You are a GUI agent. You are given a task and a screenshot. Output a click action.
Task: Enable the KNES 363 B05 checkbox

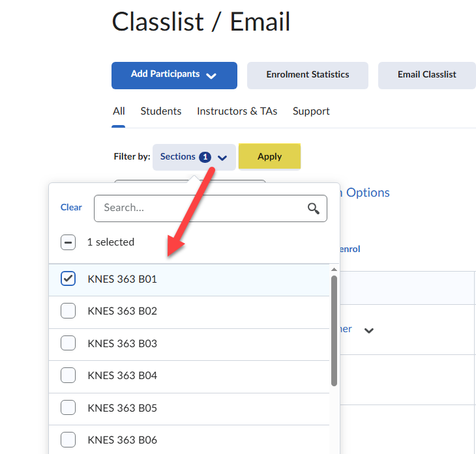[x=68, y=408]
